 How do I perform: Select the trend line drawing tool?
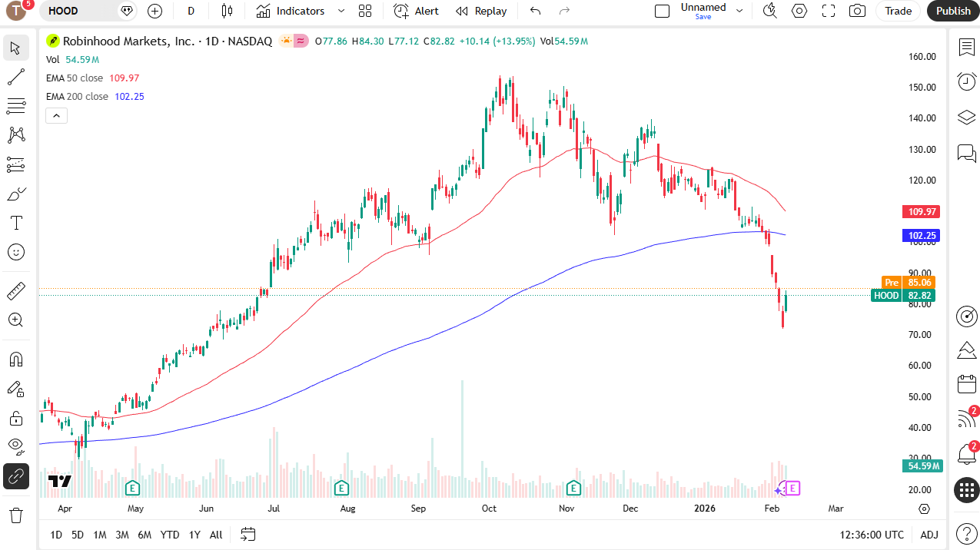[16, 77]
